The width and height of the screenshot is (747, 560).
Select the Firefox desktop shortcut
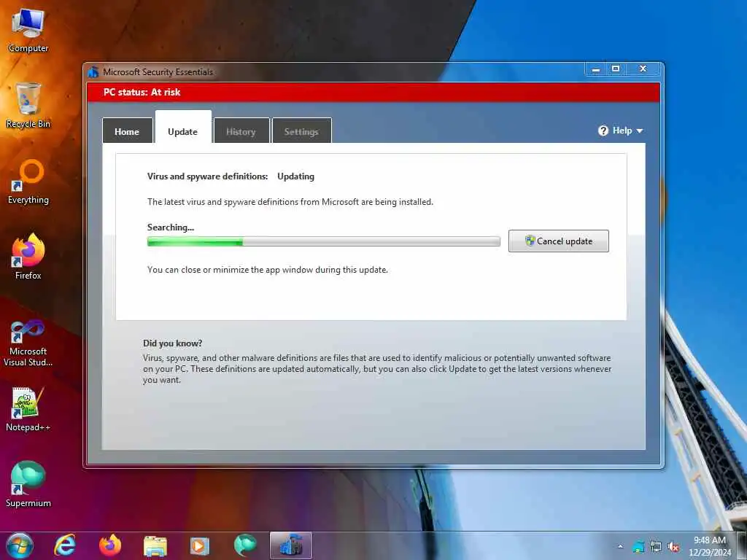(28, 257)
